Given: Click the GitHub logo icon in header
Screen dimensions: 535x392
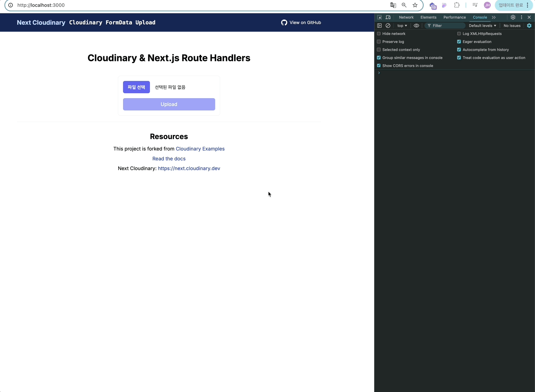Looking at the screenshot, I should [284, 22].
